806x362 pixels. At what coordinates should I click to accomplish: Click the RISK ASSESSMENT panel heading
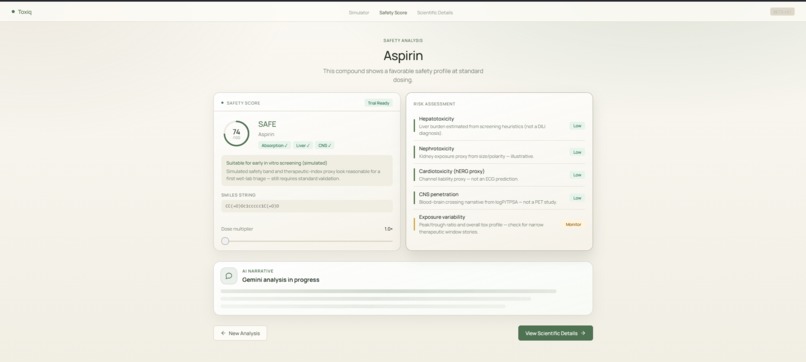pyautogui.click(x=434, y=104)
